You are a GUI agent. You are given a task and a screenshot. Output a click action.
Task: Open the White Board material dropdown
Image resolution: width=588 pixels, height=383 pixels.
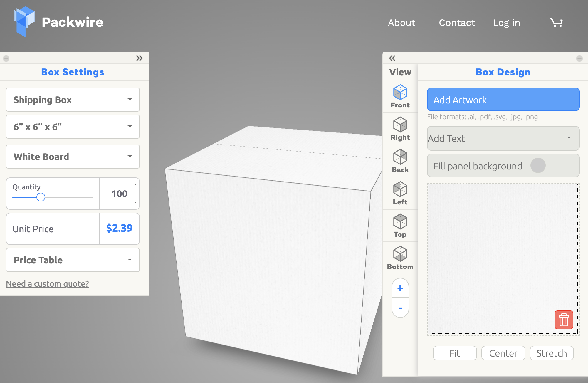click(x=73, y=157)
